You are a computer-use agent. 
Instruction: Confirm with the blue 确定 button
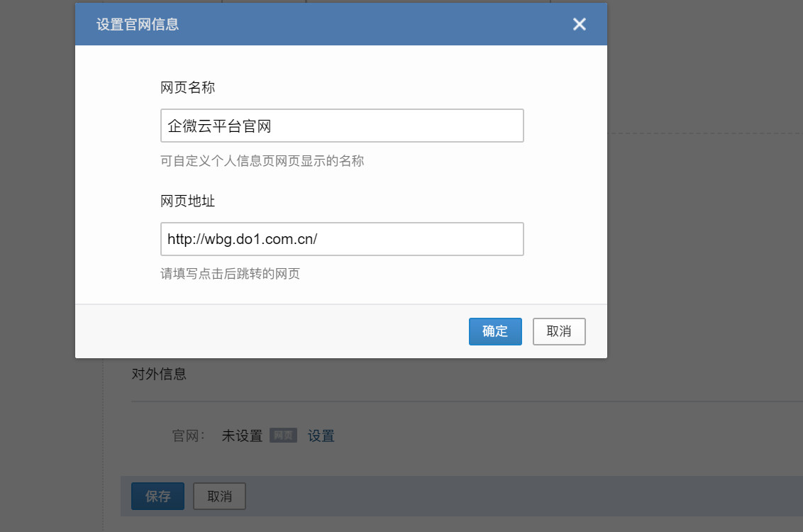(x=495, y=331)
